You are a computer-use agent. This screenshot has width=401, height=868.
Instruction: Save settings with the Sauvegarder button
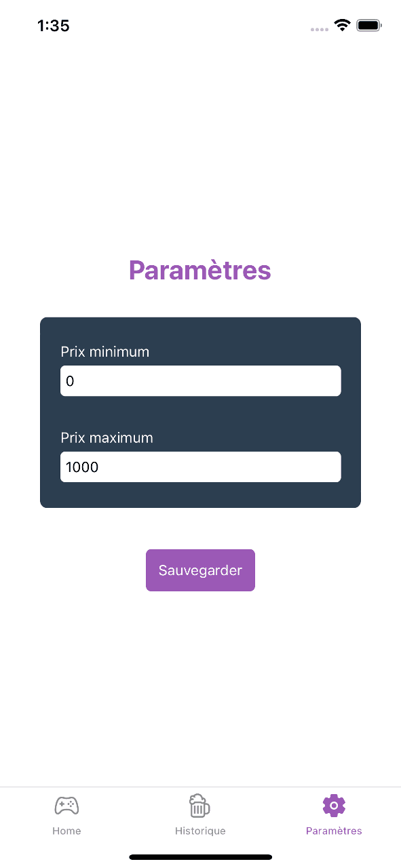(200, 570)
